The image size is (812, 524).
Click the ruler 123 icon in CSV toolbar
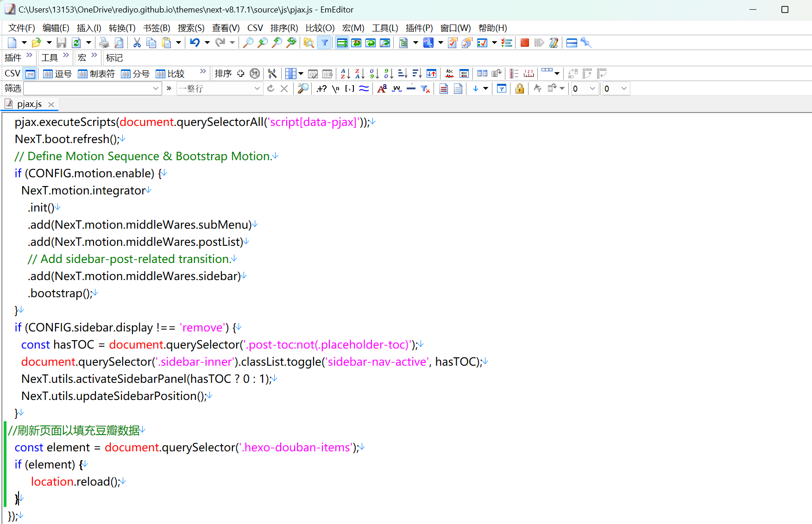[x=529, y=74]
